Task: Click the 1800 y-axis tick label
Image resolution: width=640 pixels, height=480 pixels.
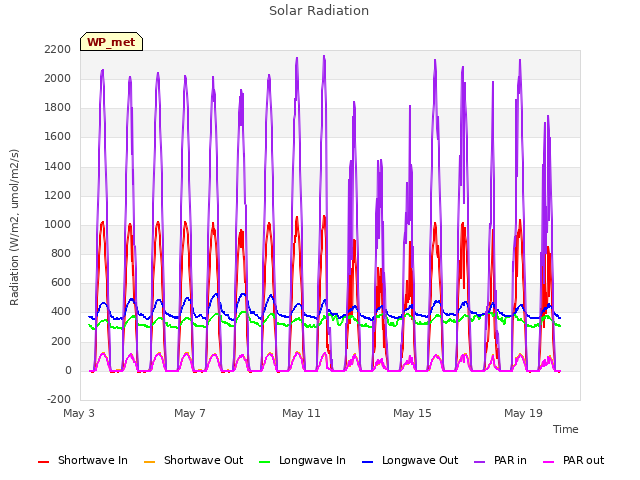Action: (x=58, y=108)
